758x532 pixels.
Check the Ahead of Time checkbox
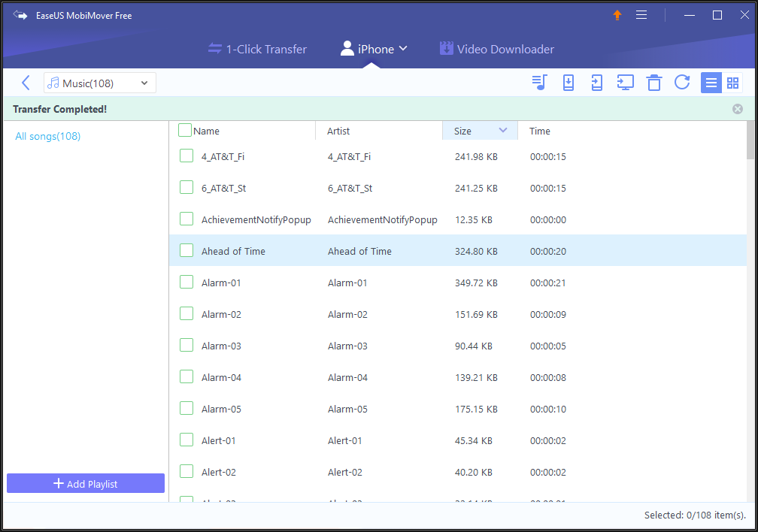[186, 250]
